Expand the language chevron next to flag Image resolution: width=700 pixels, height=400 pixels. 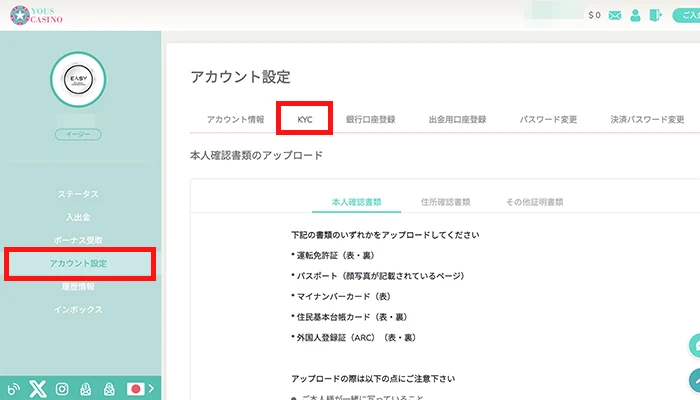point(151,389)
